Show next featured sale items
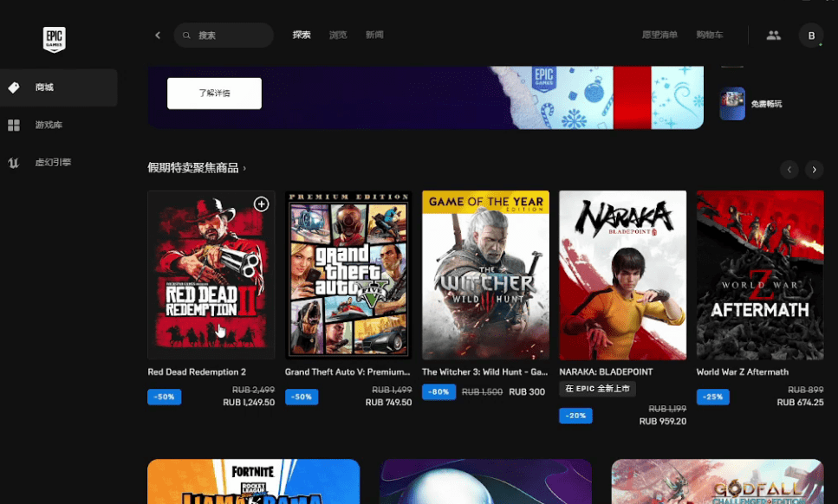This screenshot has width=838, height=504. (x=814, y=170)
